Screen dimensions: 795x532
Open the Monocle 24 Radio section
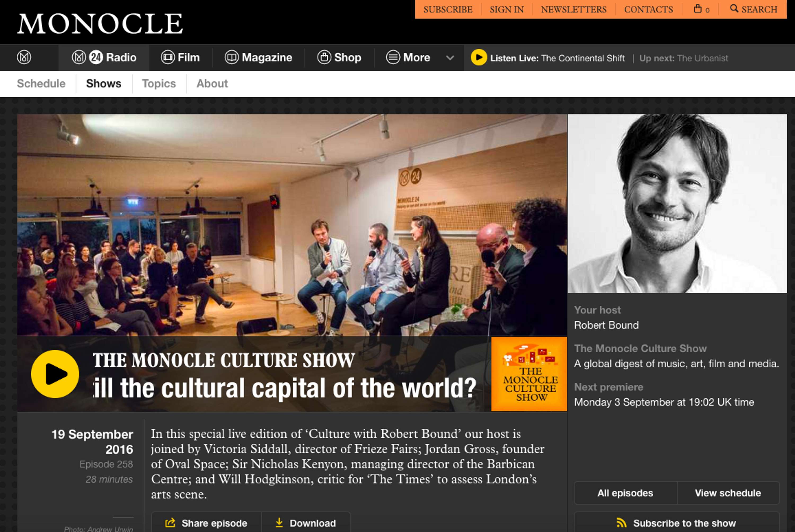pyautogui.click(x=104, y=57)
